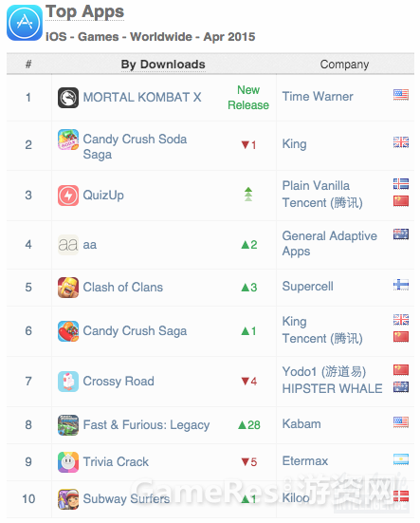Viewport: 420px width, 523px height.
Task: Open King company link in Candy Crush Soda row
Action: [x=295, y=144]
